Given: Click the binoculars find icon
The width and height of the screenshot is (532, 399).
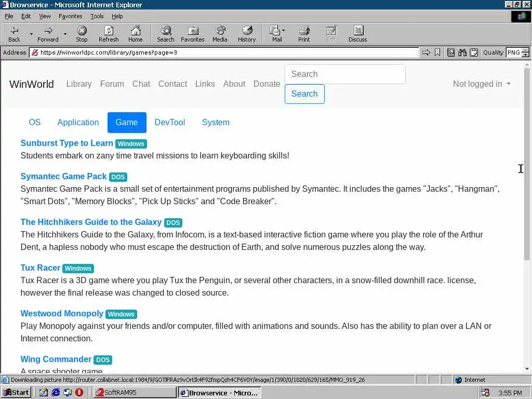Looking at the screenshot, I should click(x=462, y=52).
